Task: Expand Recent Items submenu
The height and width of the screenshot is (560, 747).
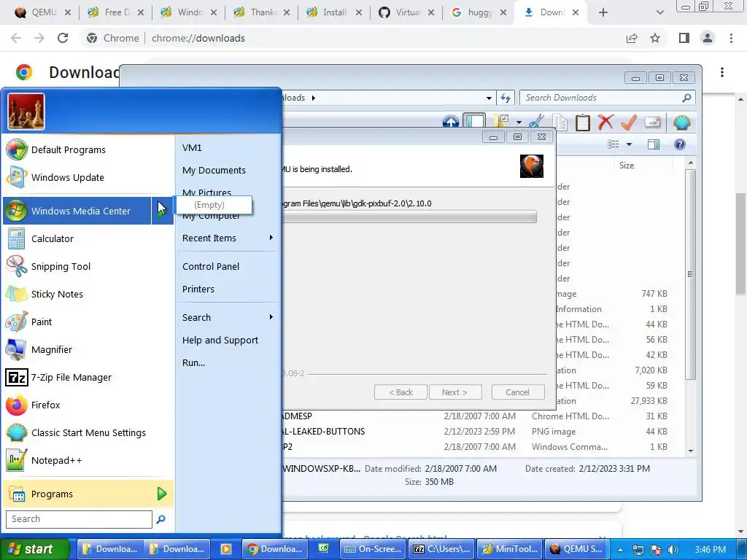Action: [x=228, y=238]
